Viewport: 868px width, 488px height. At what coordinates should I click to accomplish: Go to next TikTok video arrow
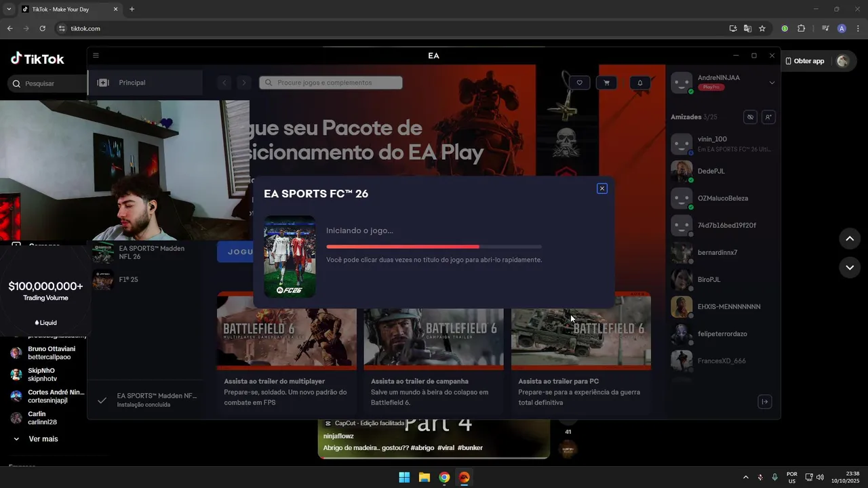pos(850,267)
